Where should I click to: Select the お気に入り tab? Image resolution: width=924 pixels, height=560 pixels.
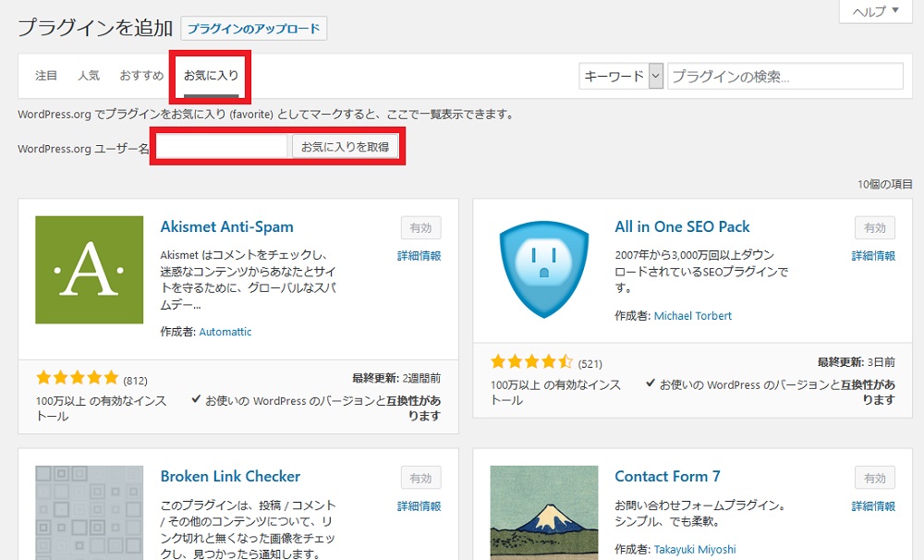pyautogui.click(x=211, y=76)
